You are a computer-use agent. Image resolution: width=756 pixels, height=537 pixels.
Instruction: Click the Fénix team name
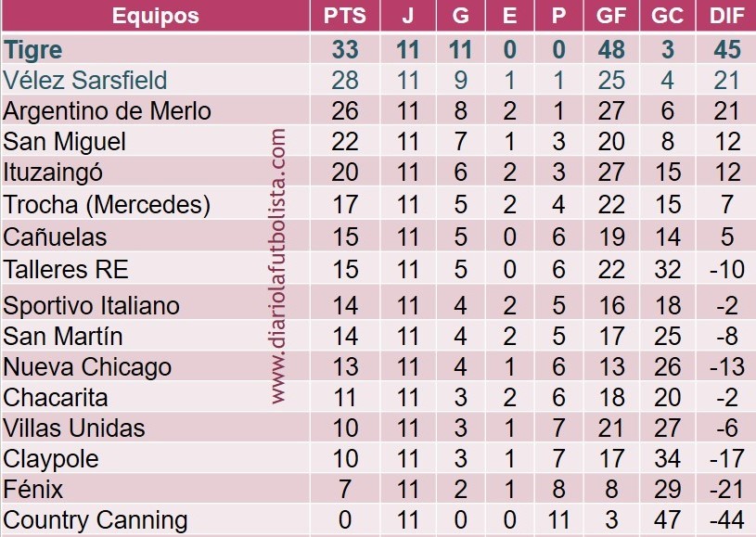(x=33, y=489)
